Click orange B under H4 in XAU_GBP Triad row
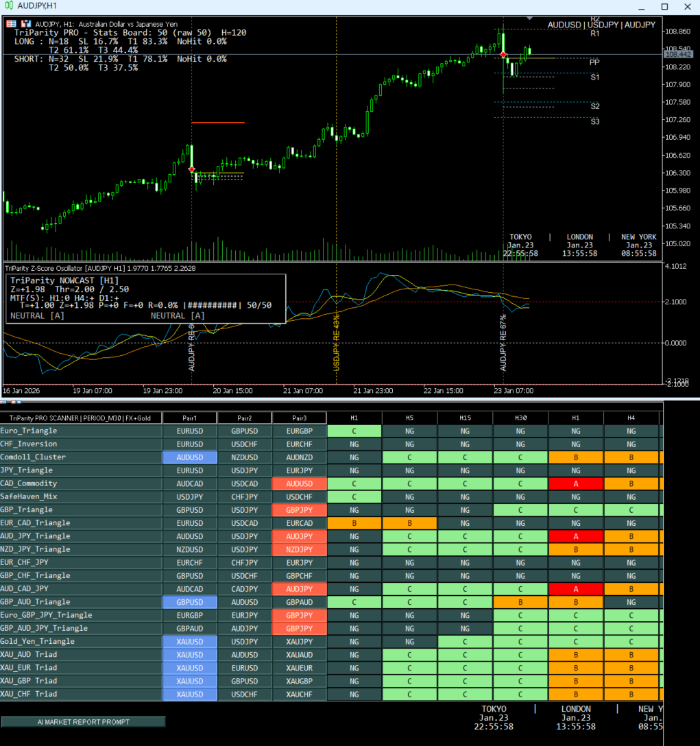 click(x=631, y=681)
